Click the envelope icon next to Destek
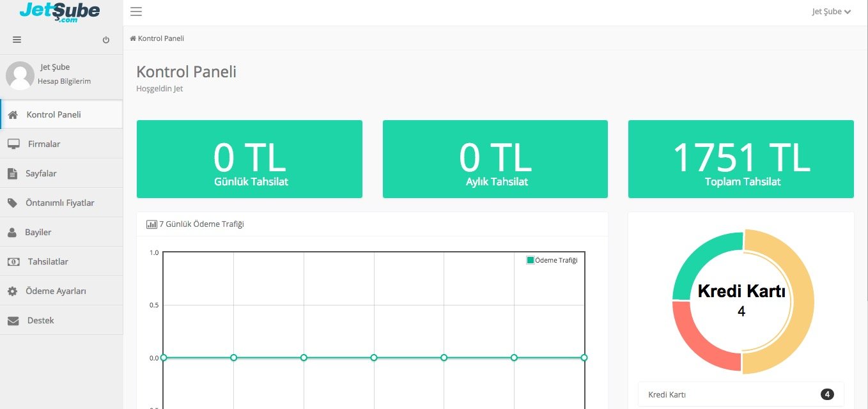 [13, 321]
